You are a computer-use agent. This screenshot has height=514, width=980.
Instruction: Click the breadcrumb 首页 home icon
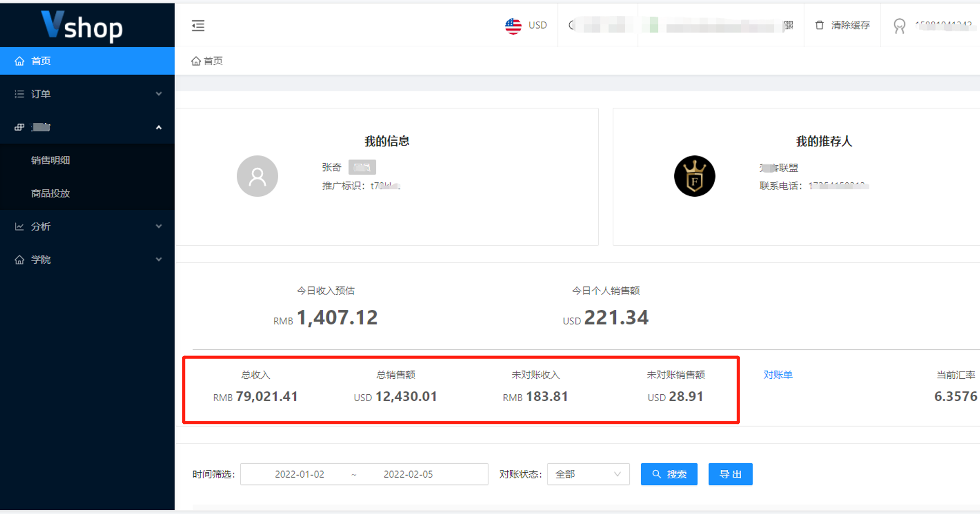(x=196, y=61)
